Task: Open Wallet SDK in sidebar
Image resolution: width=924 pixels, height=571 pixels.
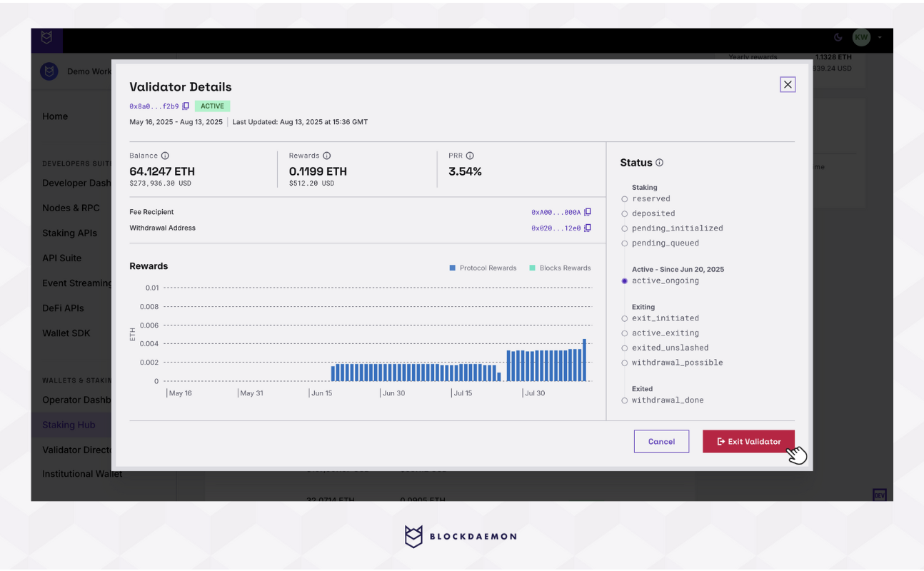Action: click(x=66, y=333)
